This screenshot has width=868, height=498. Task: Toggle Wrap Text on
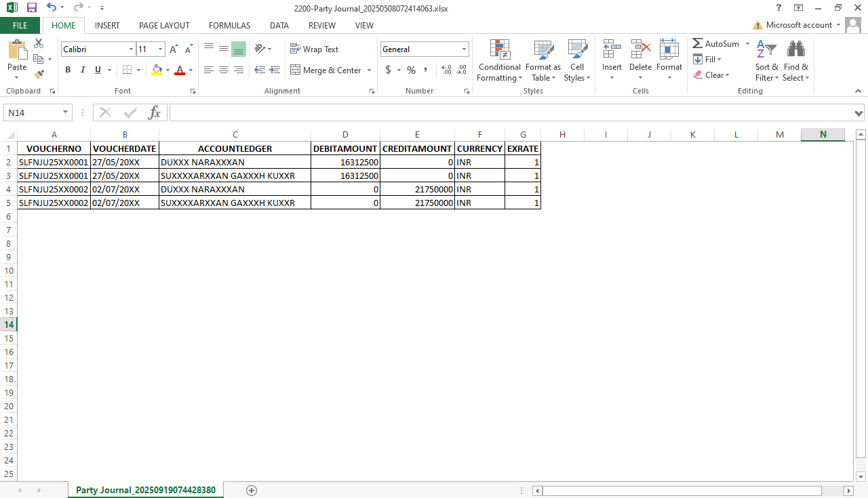click(314, 49)
